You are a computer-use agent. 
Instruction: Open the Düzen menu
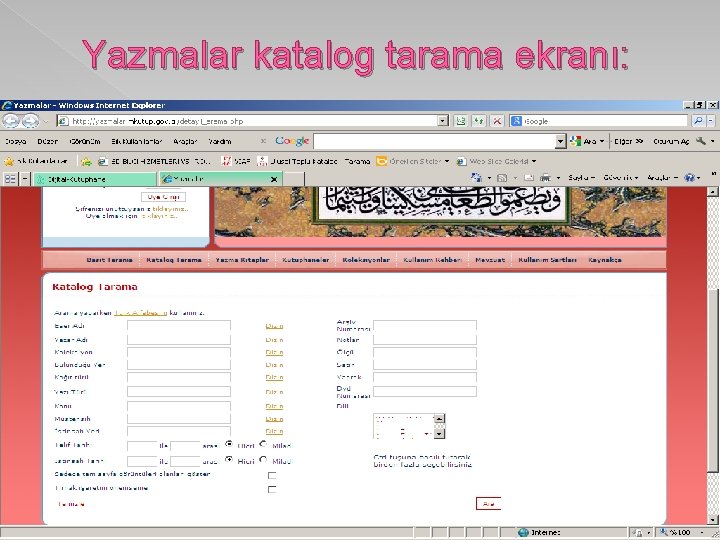coord(48,141)
